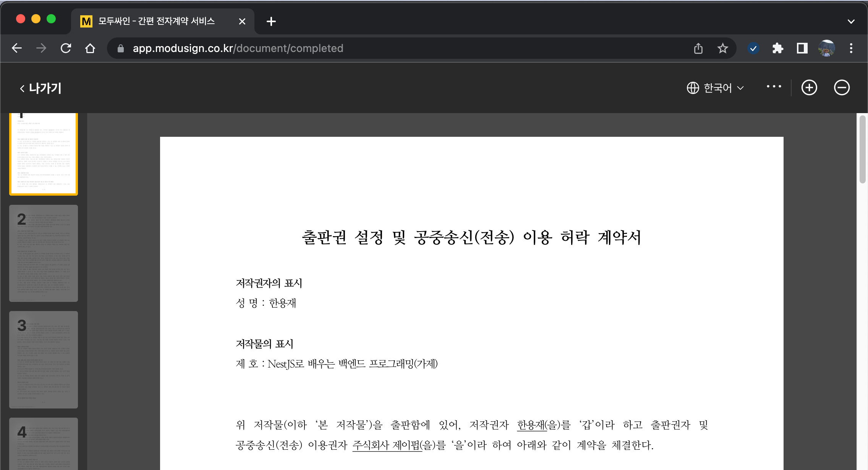Navigate back with the back arrow

point(17,48)
